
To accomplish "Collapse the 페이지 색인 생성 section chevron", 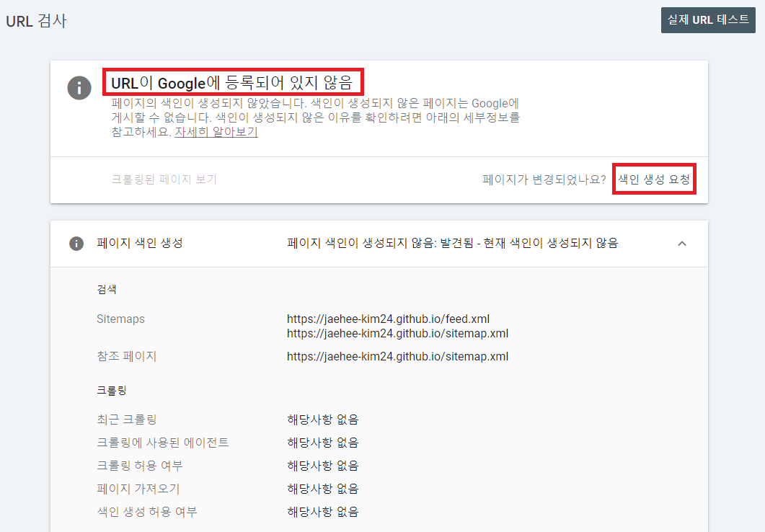I will click(x=682, y=244).
